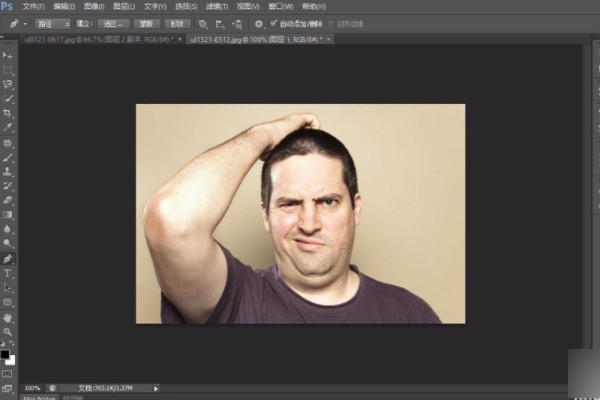The image size is (600, 400).
Task: Select the Move tool
Action: pyautogui.click(x=7, y=56)
